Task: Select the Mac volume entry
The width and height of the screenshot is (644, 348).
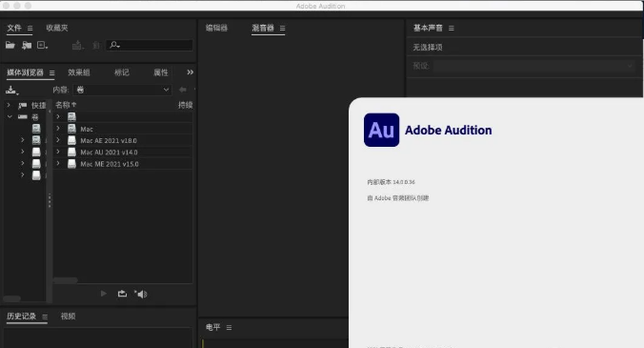Action: [87, 129]
